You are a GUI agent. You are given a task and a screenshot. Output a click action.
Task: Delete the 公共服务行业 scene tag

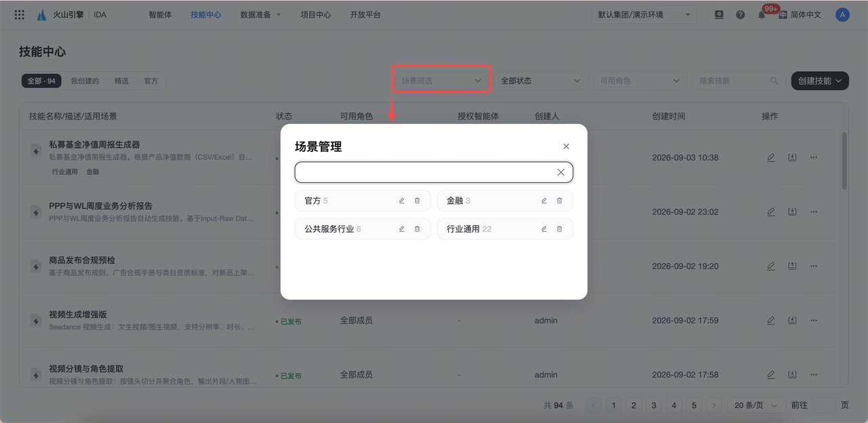(x=417, y=229)
